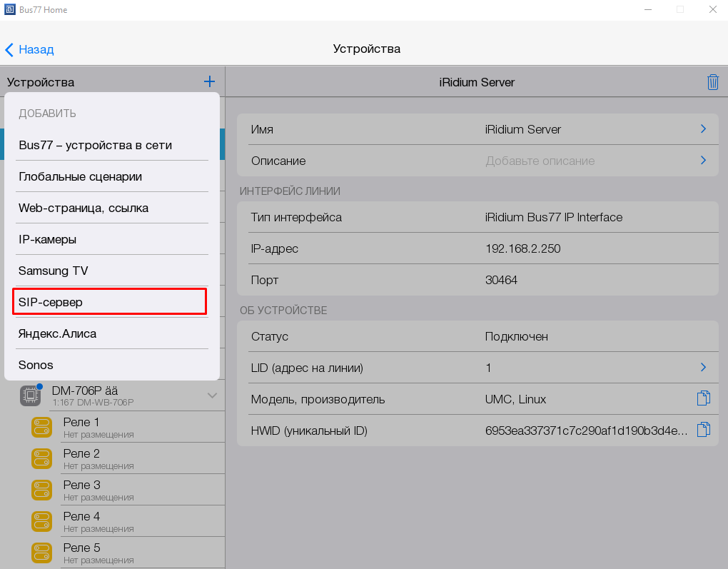This screenshot has width=728, height=569.
Task: Click the Реле 3 relay icon
Action: [x=42, y=490]
